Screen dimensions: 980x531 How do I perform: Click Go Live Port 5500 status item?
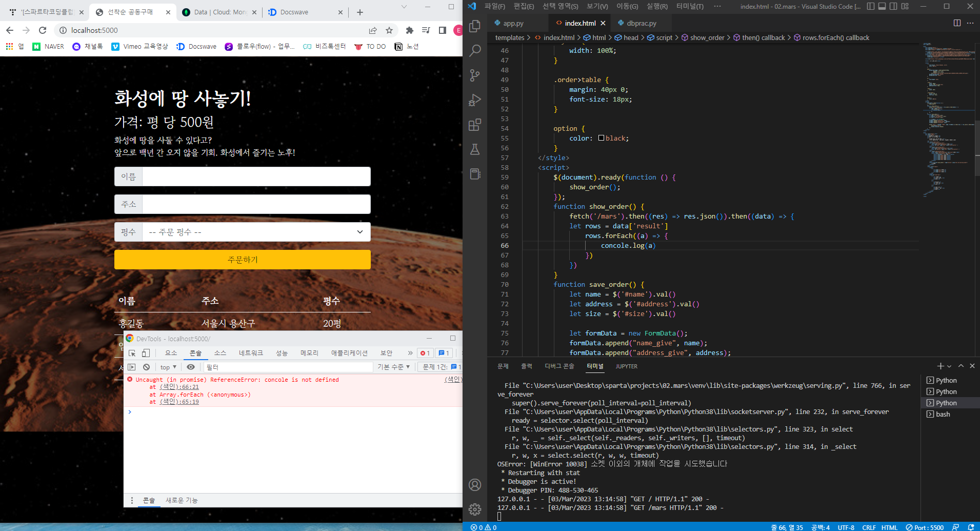(x=925, y=527)
